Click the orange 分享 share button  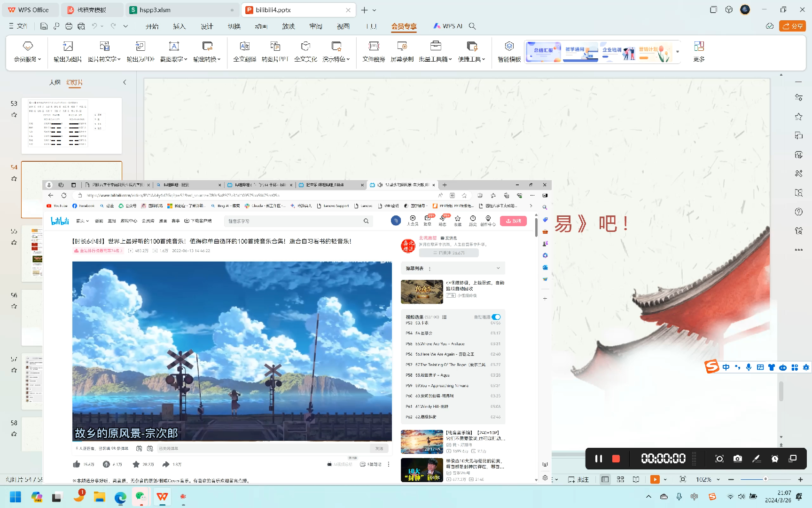(792, 26)
